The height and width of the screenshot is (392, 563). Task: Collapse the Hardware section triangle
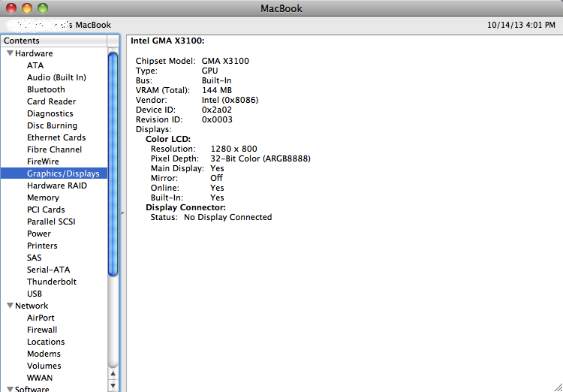10,53
